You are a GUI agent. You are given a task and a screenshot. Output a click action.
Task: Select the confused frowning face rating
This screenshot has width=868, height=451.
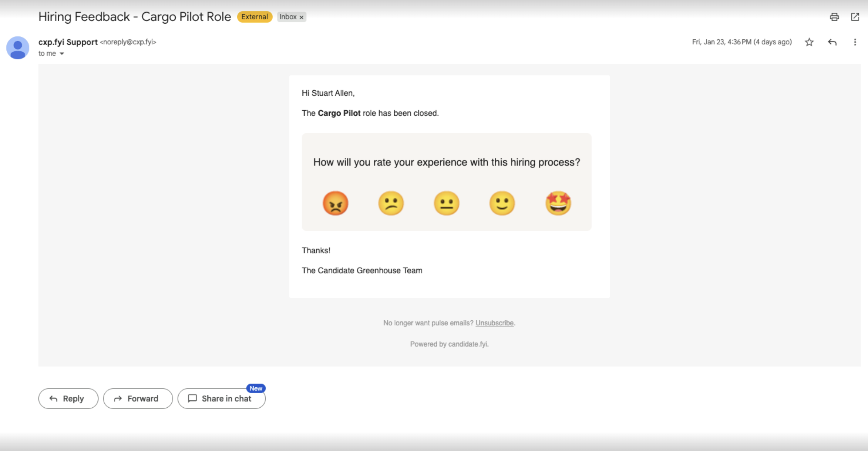tap(391, 203)
